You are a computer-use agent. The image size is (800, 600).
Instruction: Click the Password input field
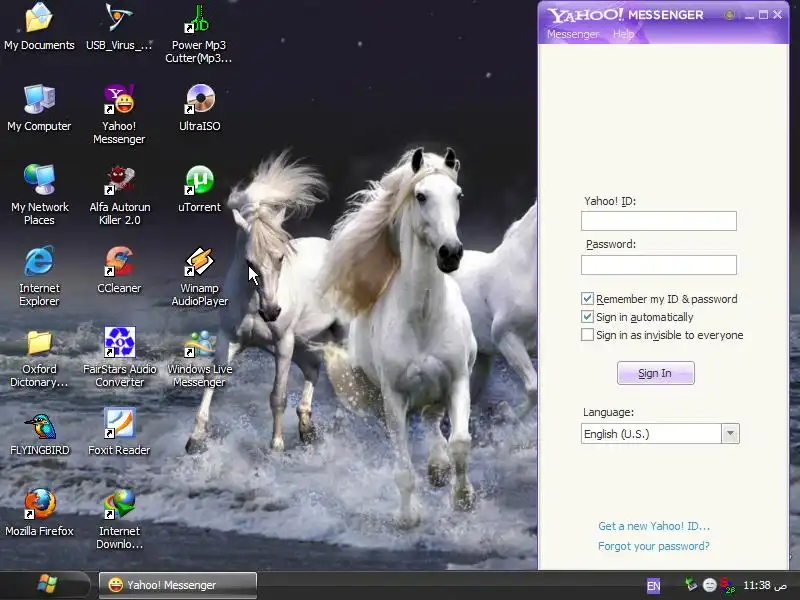coord(659,265)
